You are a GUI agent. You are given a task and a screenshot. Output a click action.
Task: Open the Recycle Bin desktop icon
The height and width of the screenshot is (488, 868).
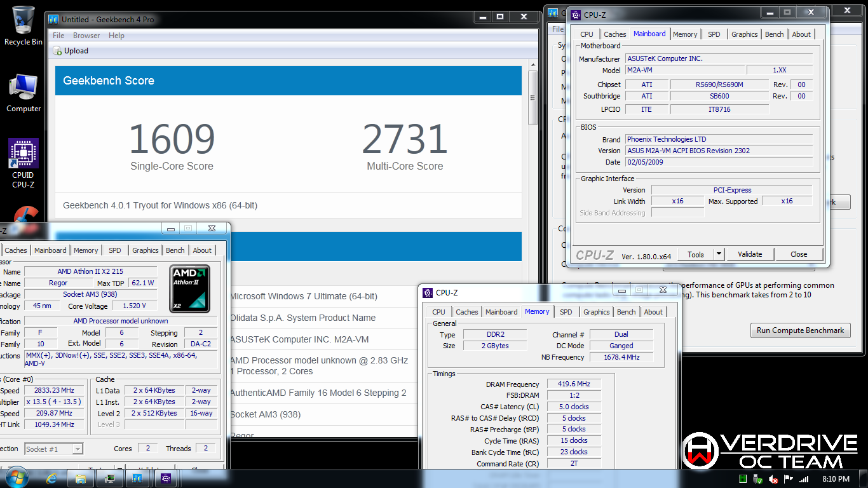24,25
